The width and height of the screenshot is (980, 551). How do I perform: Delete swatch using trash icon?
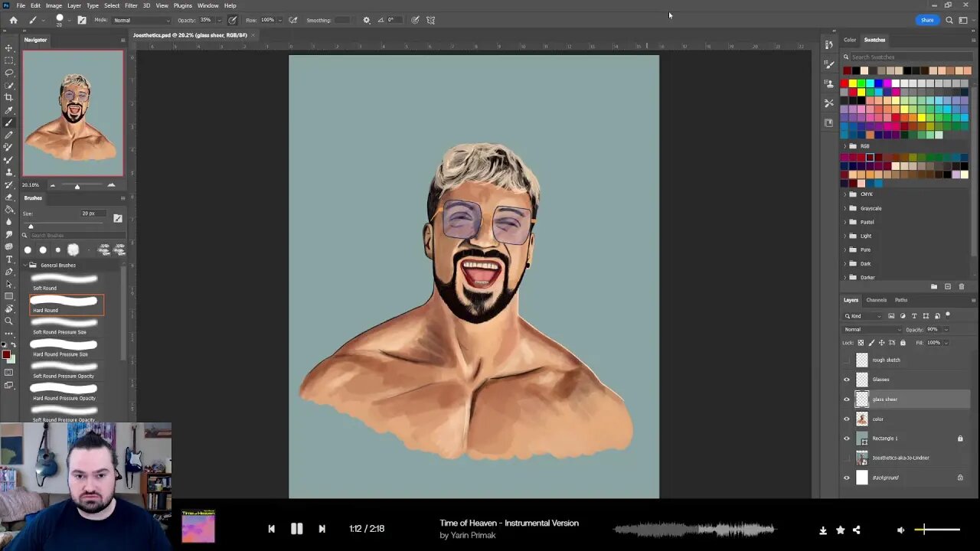click(962, 286)
